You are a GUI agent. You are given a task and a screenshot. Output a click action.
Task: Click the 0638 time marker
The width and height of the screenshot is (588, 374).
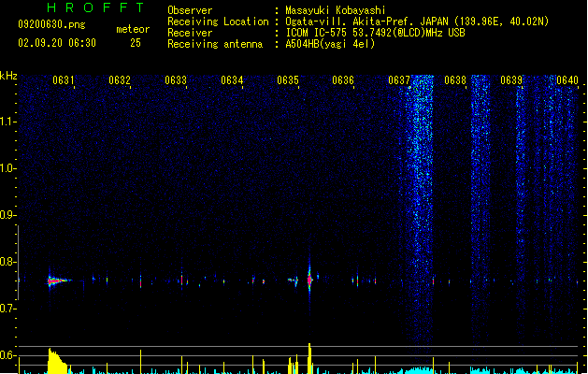455,80
